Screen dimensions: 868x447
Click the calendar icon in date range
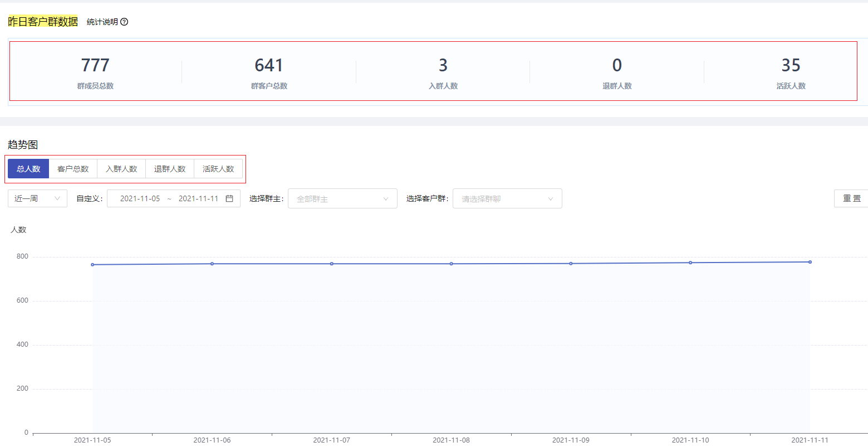[229, 198]
